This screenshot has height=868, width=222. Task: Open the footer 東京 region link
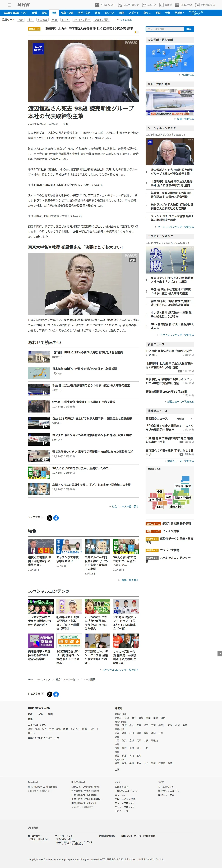coord(117,725)
